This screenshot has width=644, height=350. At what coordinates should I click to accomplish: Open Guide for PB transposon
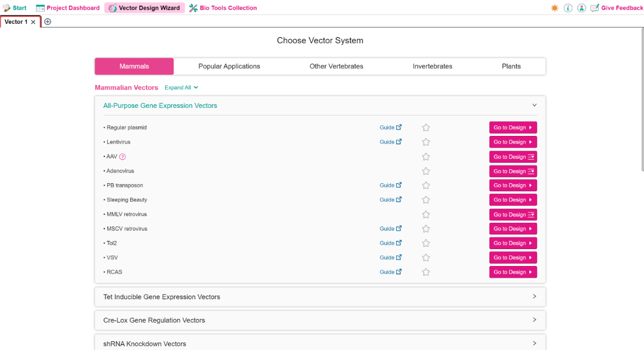point(391,185)
